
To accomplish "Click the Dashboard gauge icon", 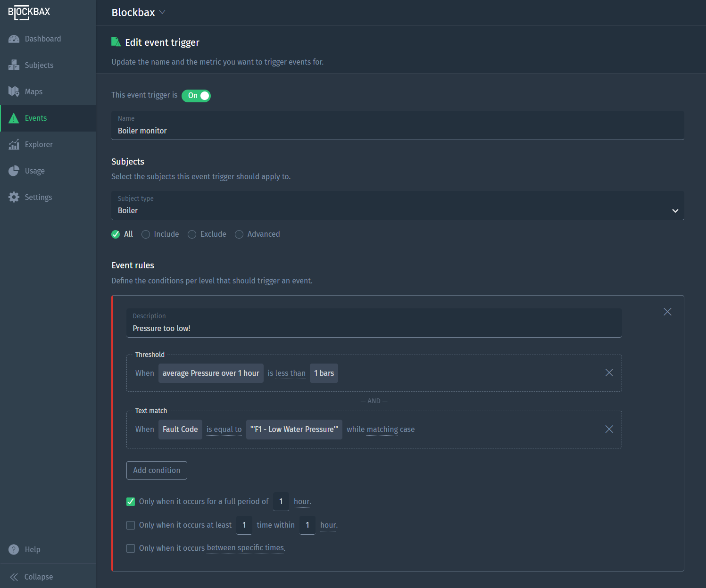I will [14, 39].
